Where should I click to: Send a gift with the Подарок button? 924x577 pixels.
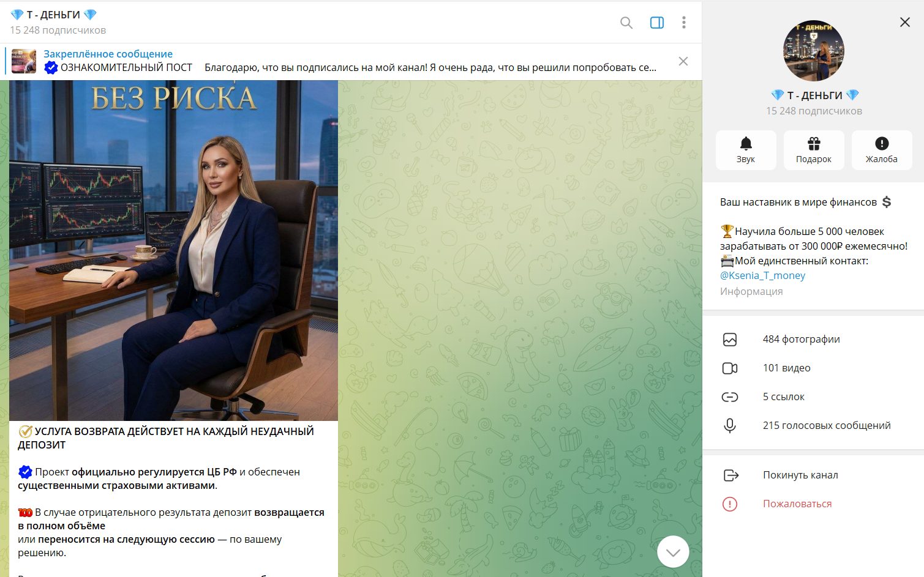(814, 150)
